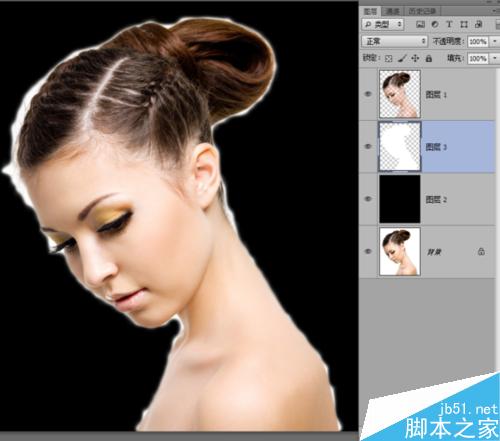
Task: Filter layers by smart object icon
Action: pyautogui.click(x=478, y=24)
